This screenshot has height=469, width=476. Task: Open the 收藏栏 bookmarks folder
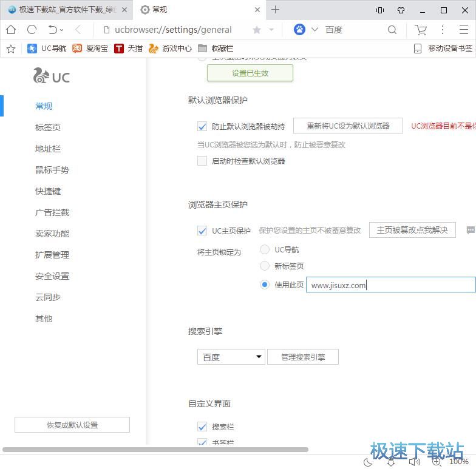point(215,49)
